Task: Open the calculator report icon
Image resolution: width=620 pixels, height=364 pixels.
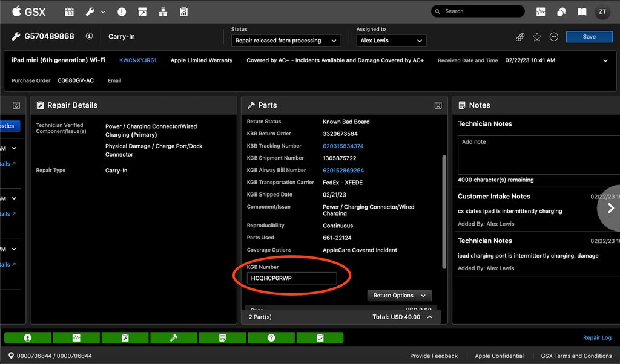Action: pos(184,12)
